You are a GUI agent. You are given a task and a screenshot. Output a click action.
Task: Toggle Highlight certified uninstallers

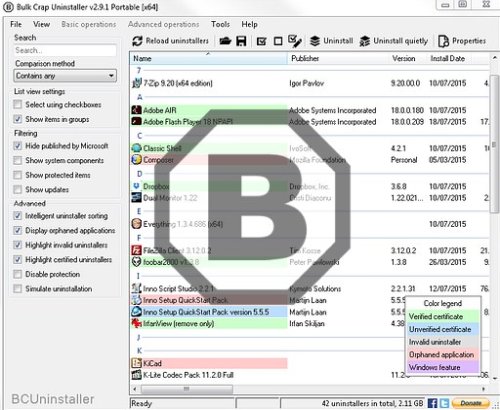pos(17,260)
